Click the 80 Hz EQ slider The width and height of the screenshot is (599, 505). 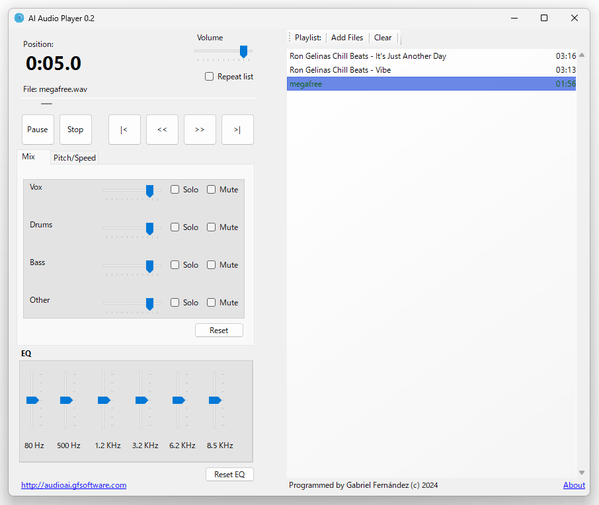(x=32, y=400)
